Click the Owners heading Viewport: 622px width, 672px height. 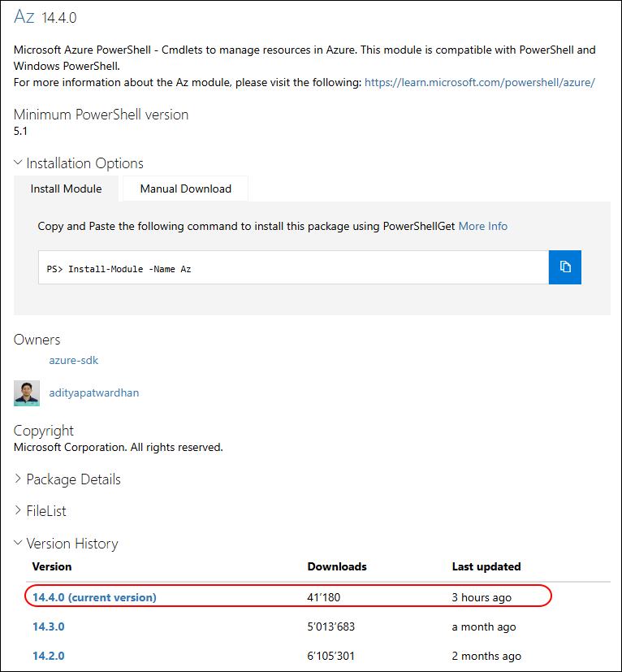pyautogui.click(x=37, y=340)
